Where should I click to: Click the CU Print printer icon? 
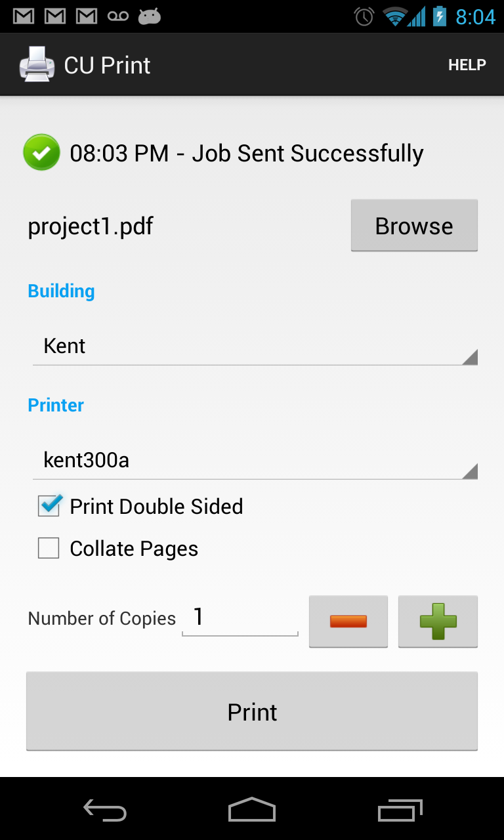37,64
